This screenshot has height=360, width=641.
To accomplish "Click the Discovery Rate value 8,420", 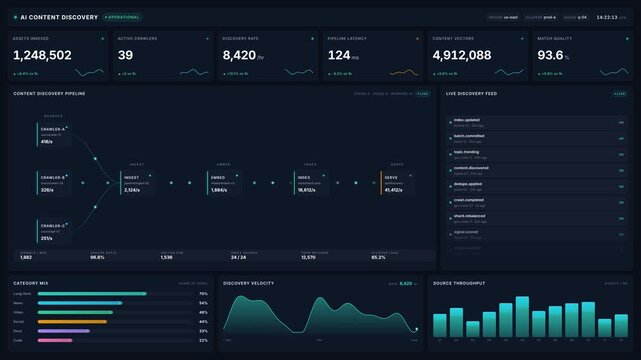I will (239, 55).
